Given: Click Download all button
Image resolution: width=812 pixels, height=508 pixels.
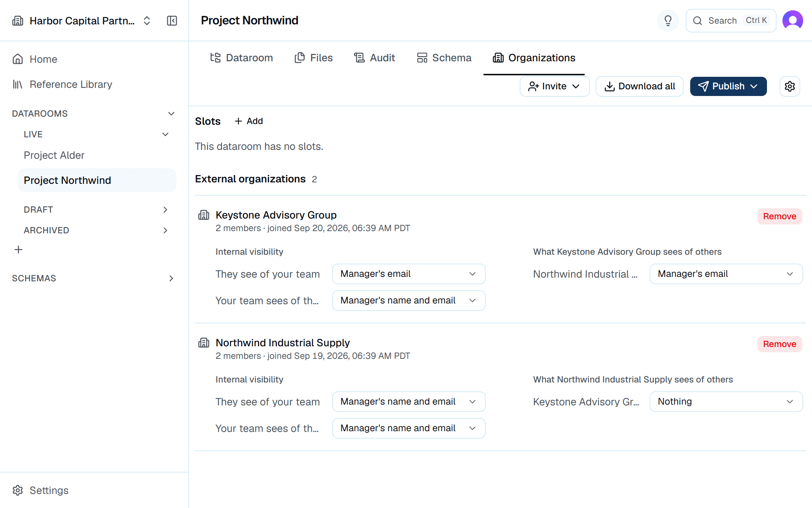Looking at the screenshot, I should [640, 86].
